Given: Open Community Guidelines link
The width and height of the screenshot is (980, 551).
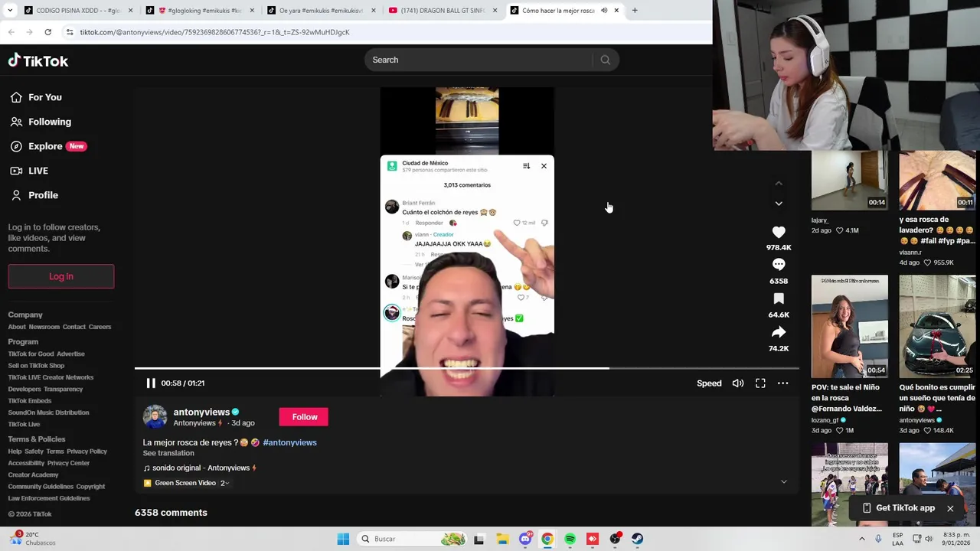Looking at the screenshot, I should tap(41, 487).
